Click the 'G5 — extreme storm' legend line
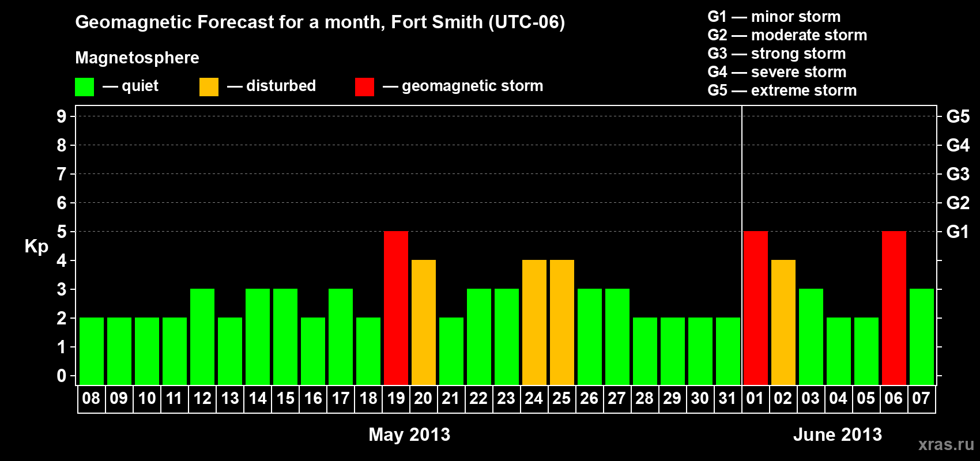980x461 pixels. coord(782,90)
